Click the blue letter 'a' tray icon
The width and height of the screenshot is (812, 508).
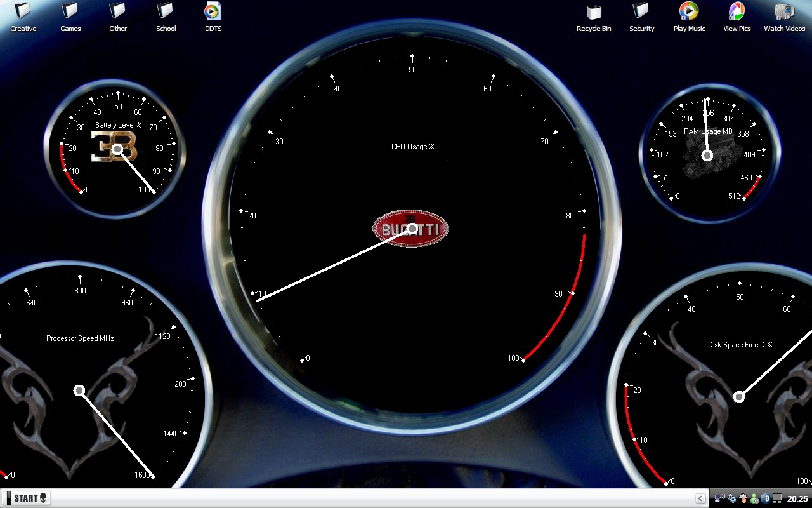coord(766,498)
